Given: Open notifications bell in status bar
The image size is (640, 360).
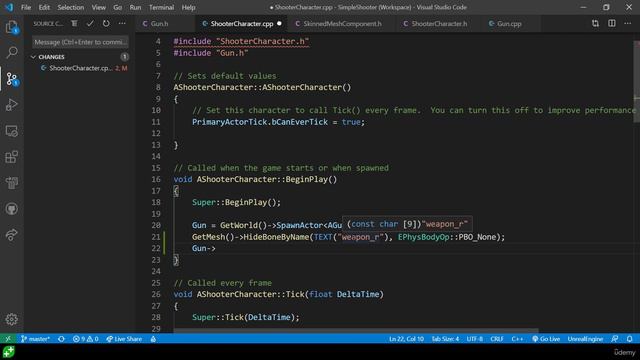Looking at the screenshot, I should click(630, 339).
